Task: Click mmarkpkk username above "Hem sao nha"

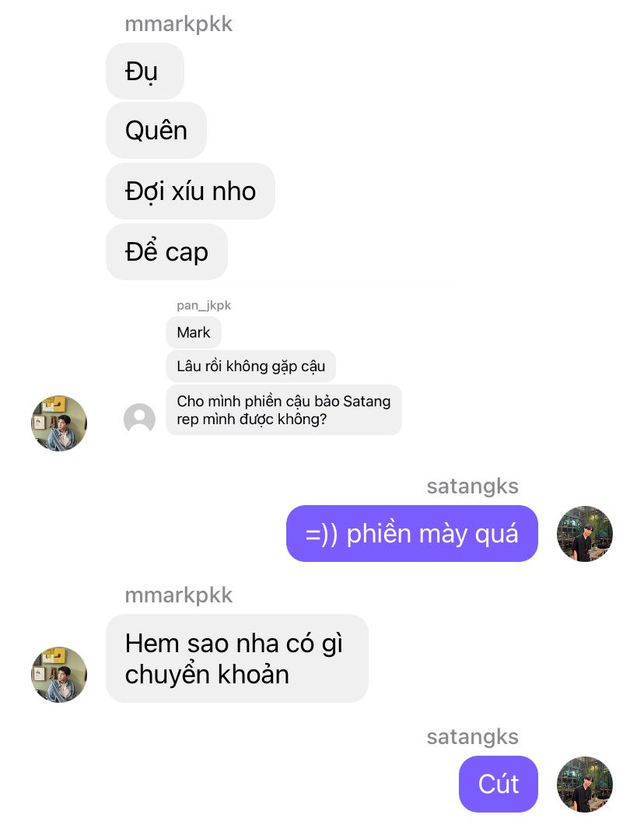Action: point(179,595)
